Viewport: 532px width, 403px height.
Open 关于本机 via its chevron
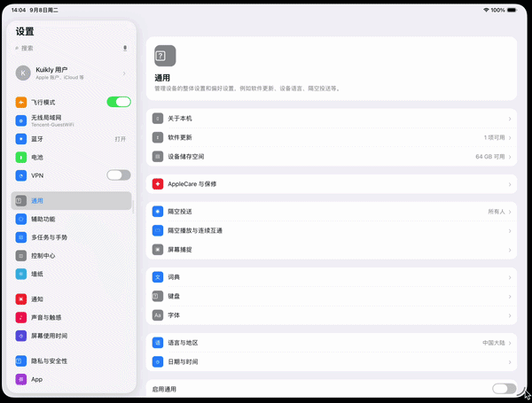[510, 119]
